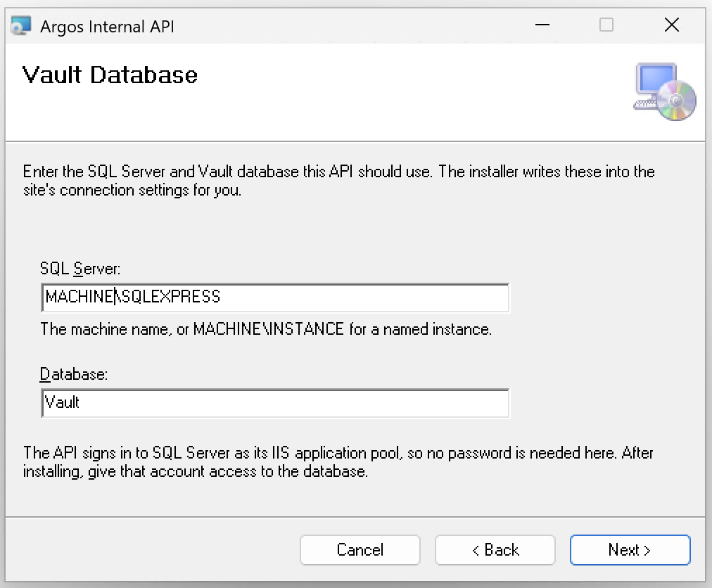
Task: Go back with the Back button
Action: point(495,550)
